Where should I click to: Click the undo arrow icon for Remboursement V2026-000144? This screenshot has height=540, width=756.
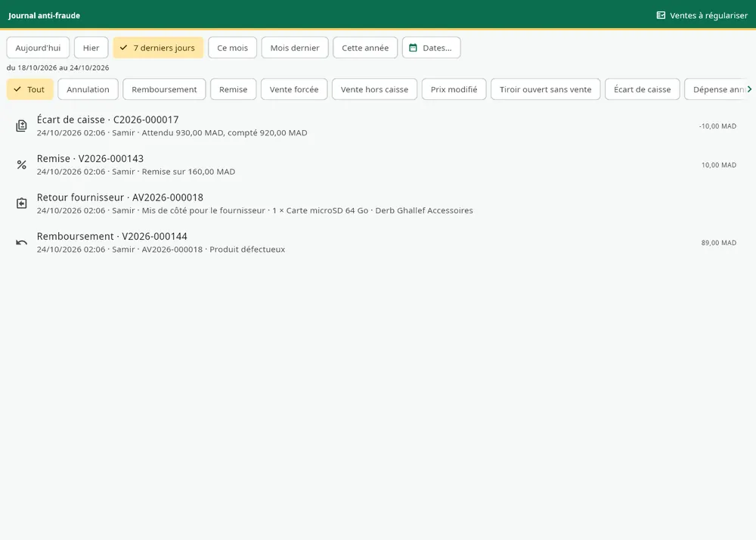[x=21, y=243]
